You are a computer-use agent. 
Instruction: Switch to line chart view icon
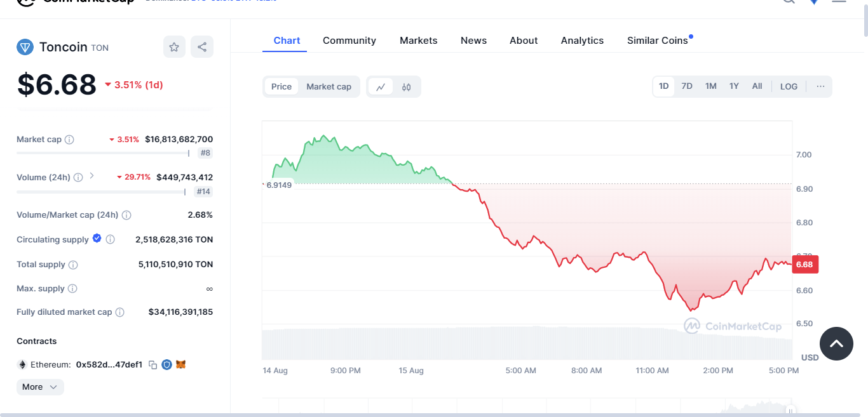(381, 87)
